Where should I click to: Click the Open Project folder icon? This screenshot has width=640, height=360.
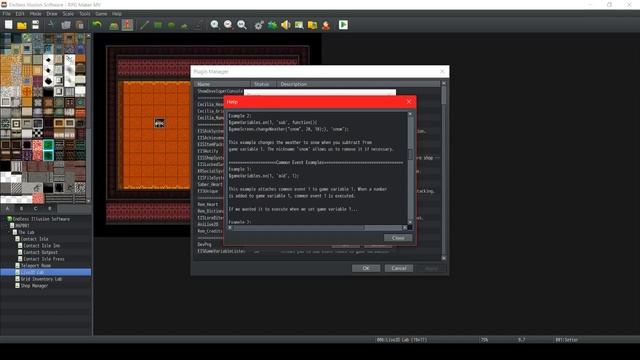pyautogui.click(x=22, y=25)
